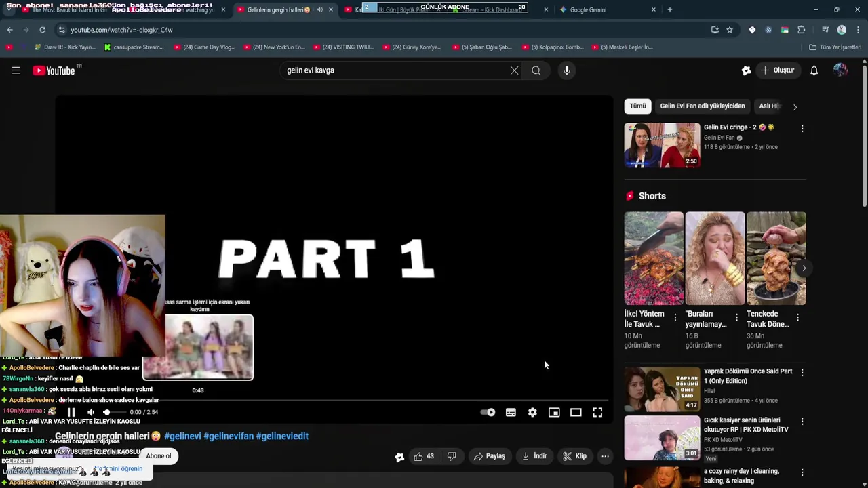The image size is (868, 488).
Task: Seek on the video progress bar
Action: point(334,400)
